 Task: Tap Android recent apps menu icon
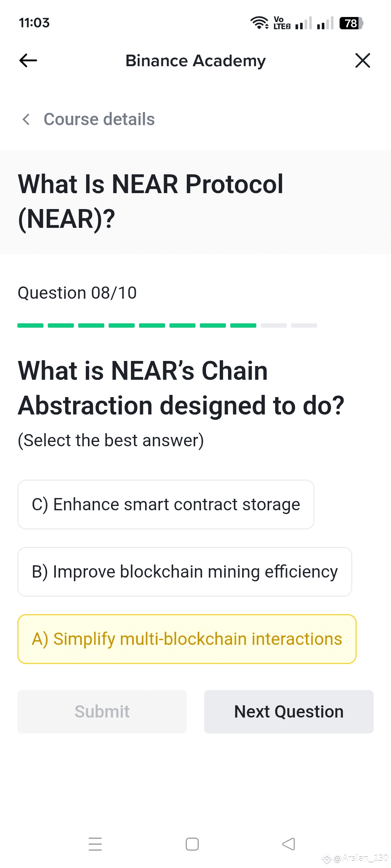[x=95, y=844]
